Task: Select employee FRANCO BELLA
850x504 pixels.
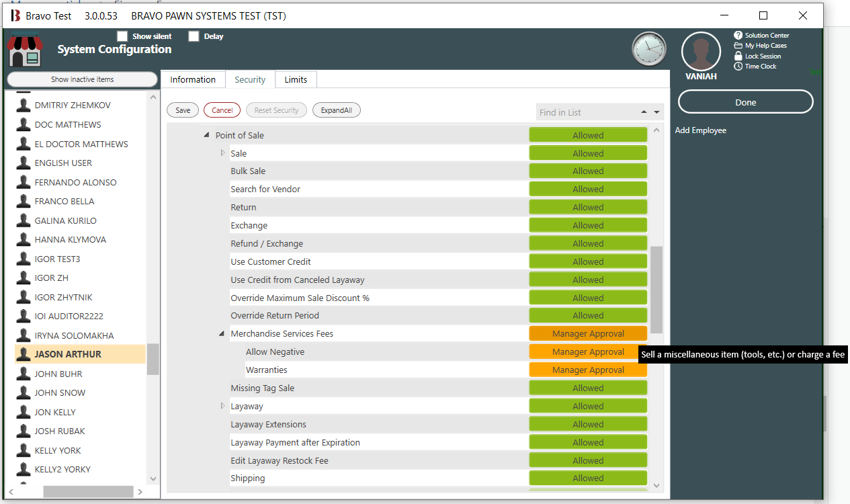Action: click(65, 202)
